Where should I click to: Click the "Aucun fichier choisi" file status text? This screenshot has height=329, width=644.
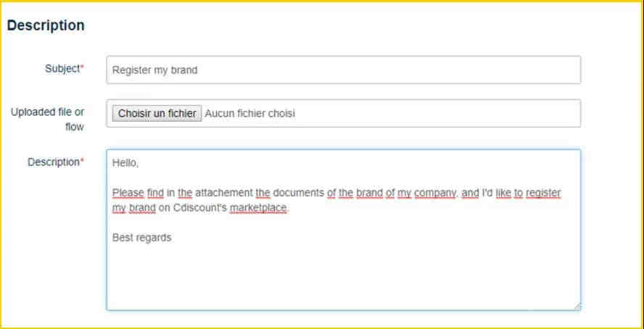(x=249, y=114)
